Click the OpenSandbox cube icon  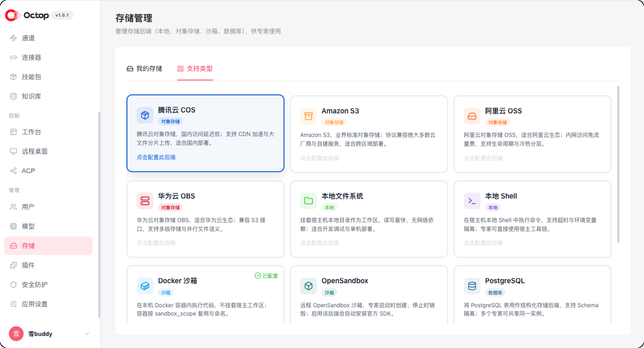[309, 286]
